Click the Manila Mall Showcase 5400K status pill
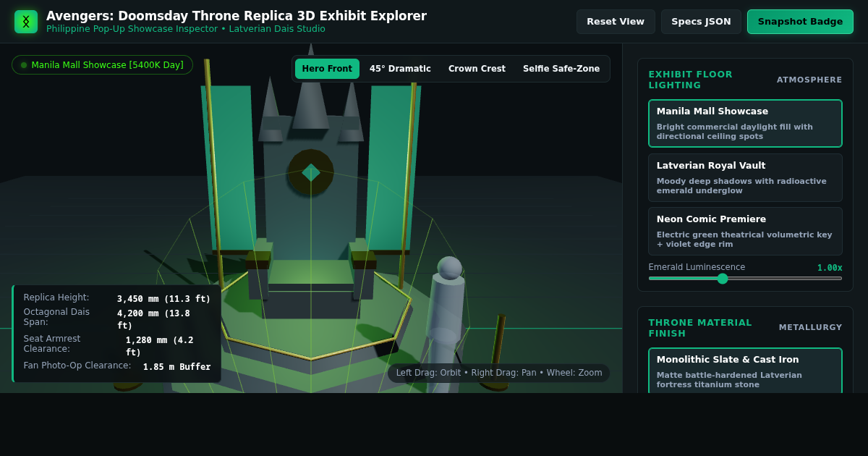Screen dimensions: 868x456 coord(102,65)
